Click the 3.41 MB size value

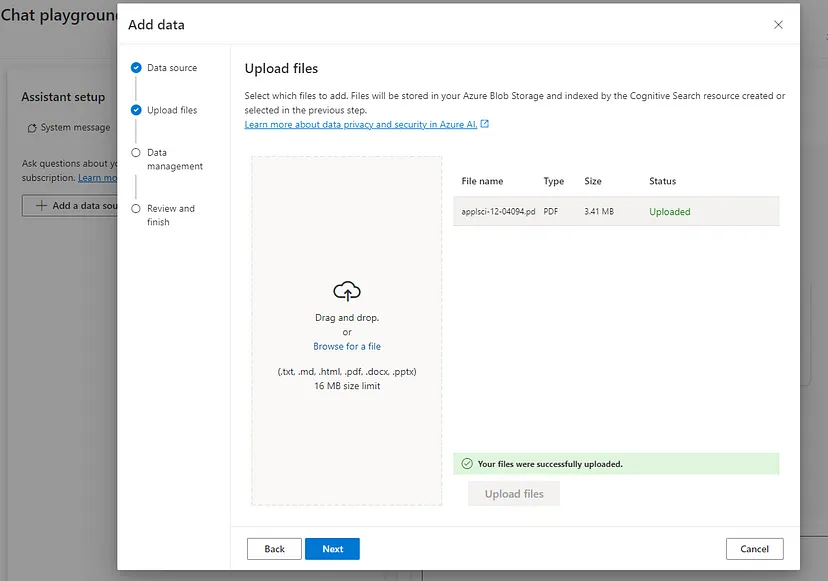point(599,211)
